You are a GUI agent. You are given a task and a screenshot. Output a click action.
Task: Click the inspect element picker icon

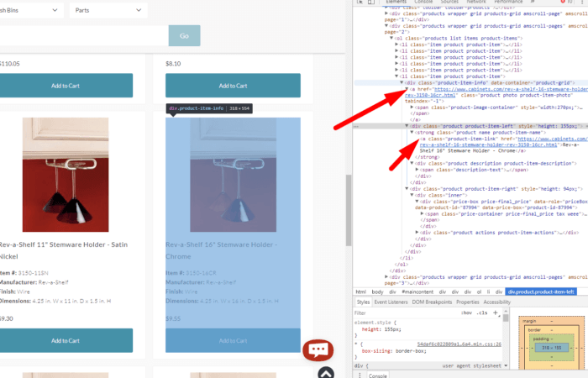coord(358,3)
